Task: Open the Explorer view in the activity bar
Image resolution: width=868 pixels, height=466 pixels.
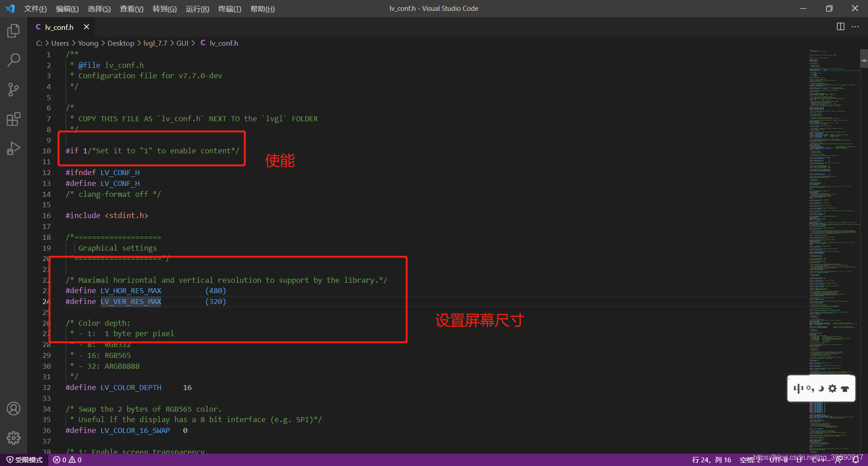Action: 14,31
